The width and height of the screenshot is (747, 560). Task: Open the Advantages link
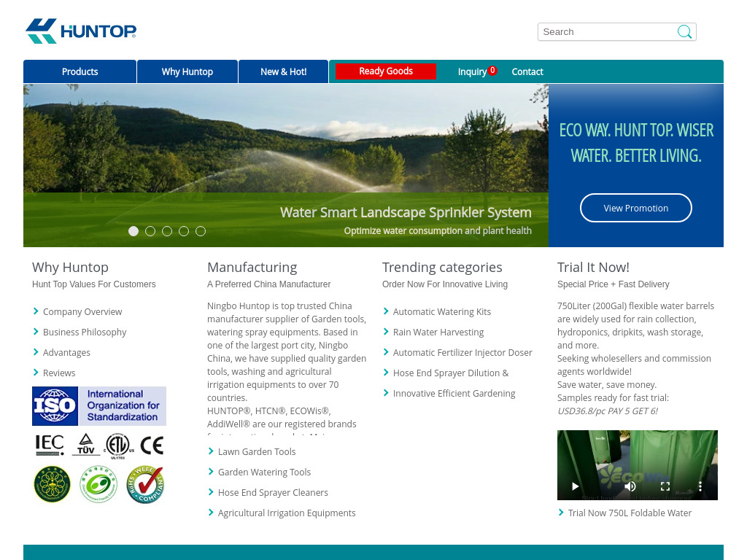click(66, 353)
